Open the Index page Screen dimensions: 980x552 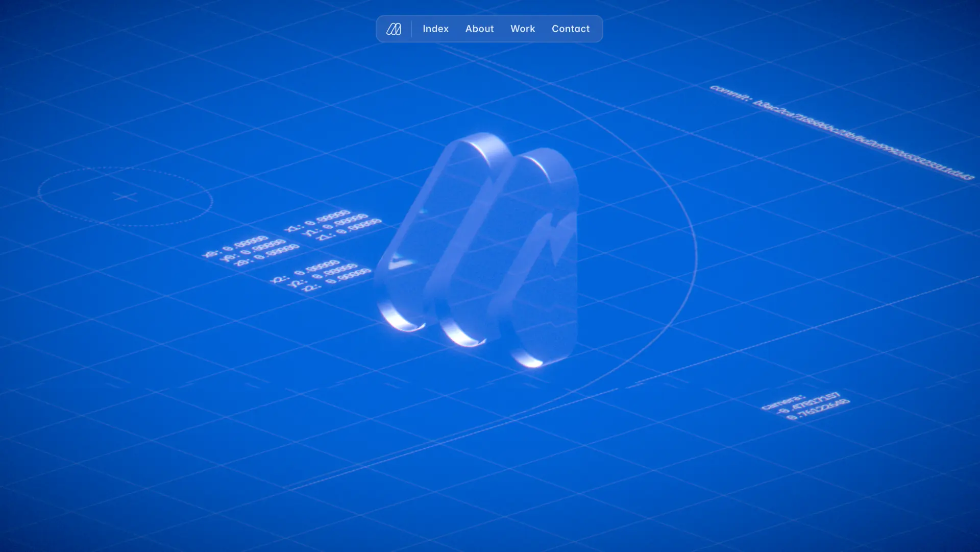(435, 29)
